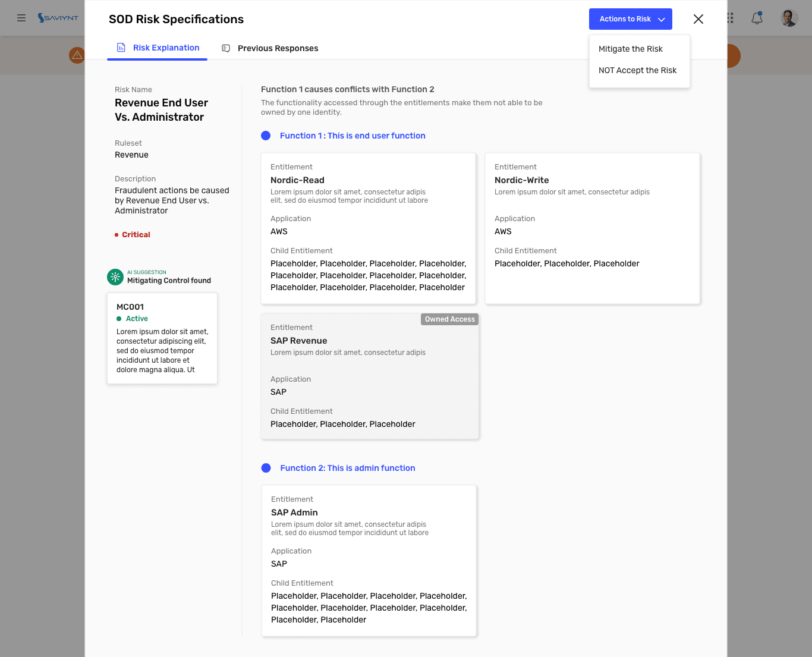Open the hamburger navigation menu
The width and height of the screenshot is (812, 657).
click(x=21, y=18)
